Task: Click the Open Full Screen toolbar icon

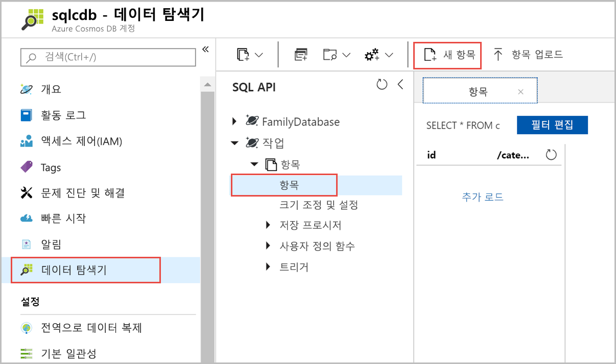Action: tap(301, 55)
